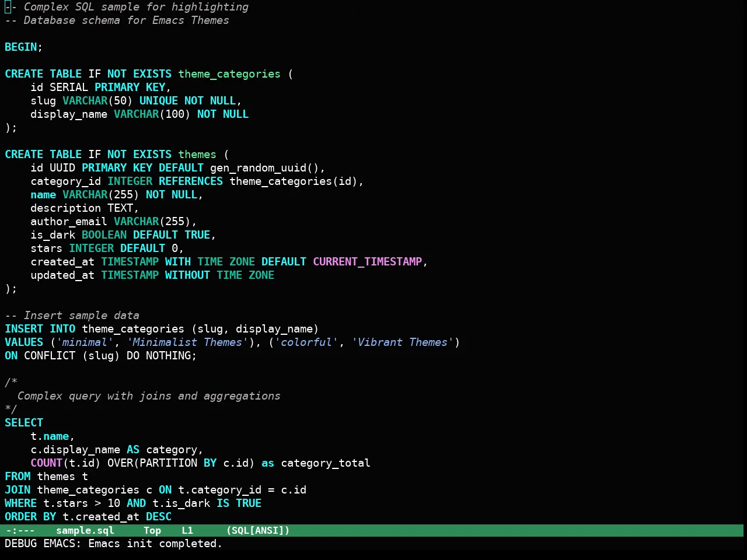Viewport: 747px width, 560px height.
Task: Click REFERENCES keyword on category_id line
Action: [x=191, y=181]
